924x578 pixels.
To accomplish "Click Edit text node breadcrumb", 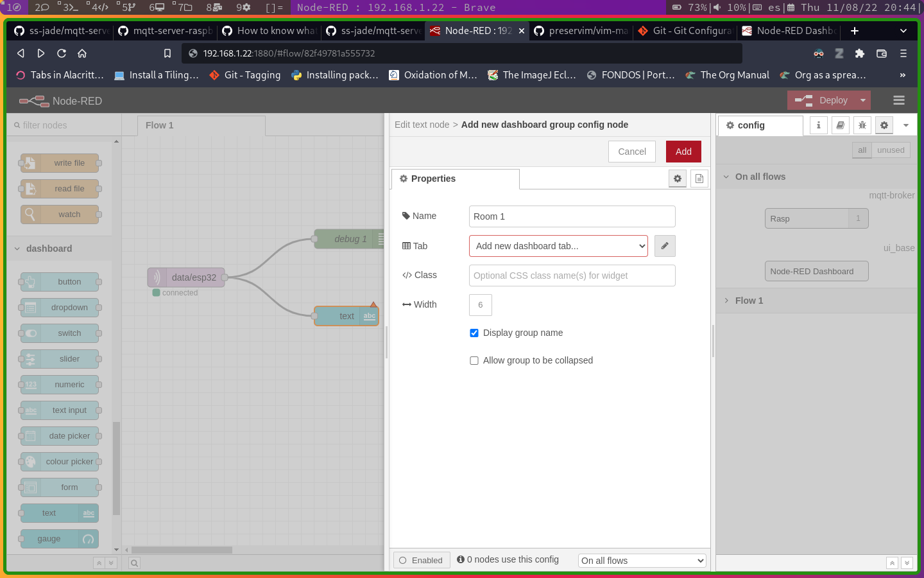I will (x=422, y=125).
